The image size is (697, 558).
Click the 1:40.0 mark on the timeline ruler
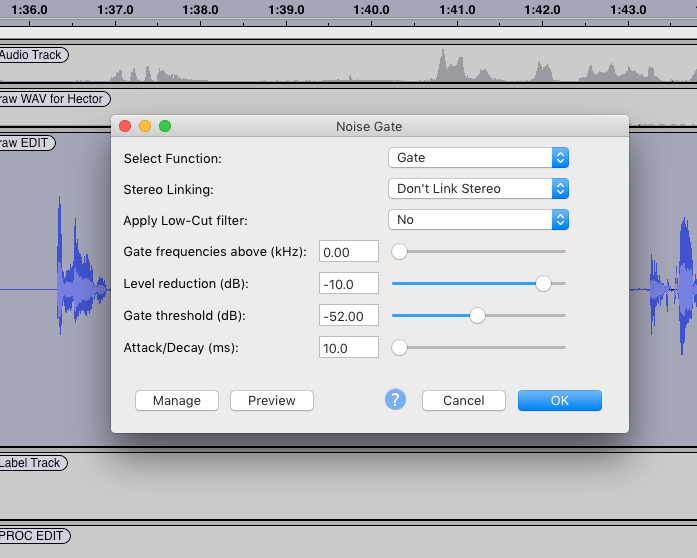point(372,9)
